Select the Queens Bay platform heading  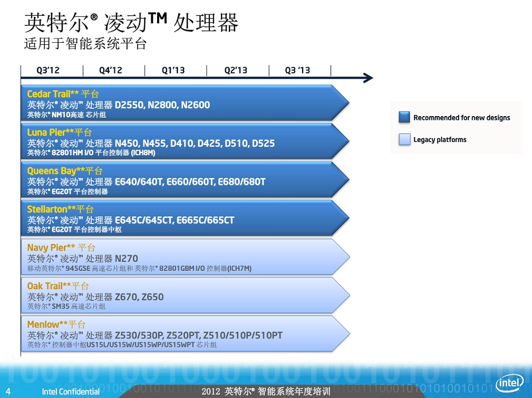[x=65, y=171]
